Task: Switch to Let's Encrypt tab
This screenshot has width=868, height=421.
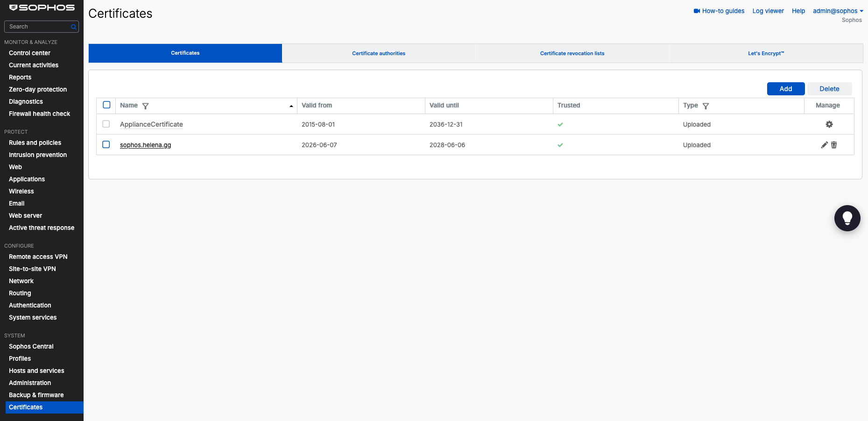Action: click(x=766, y=53)
